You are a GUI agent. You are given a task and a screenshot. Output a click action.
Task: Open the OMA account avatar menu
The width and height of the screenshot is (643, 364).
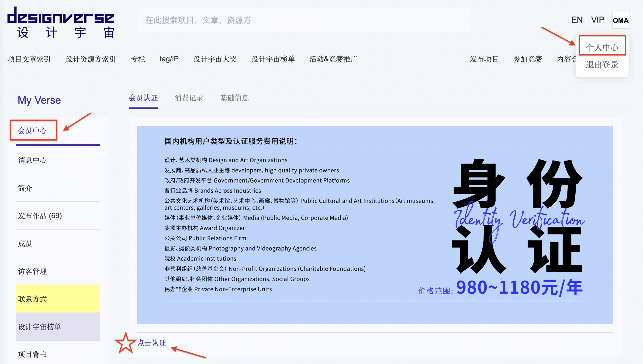pos(621,20)
